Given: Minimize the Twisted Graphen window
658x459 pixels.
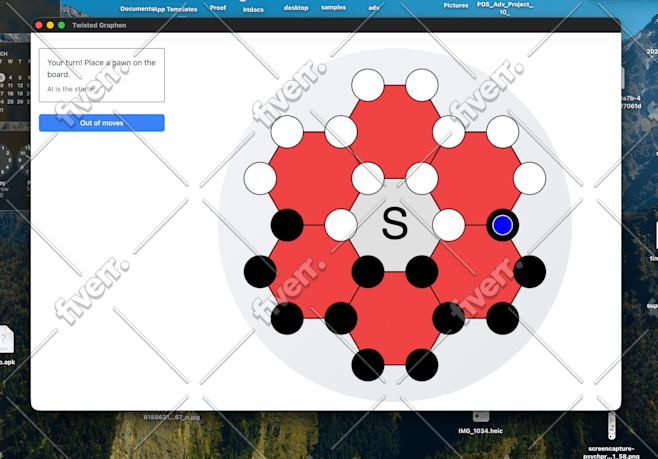Looking at the screenshot, I should [x=50, y=25].
